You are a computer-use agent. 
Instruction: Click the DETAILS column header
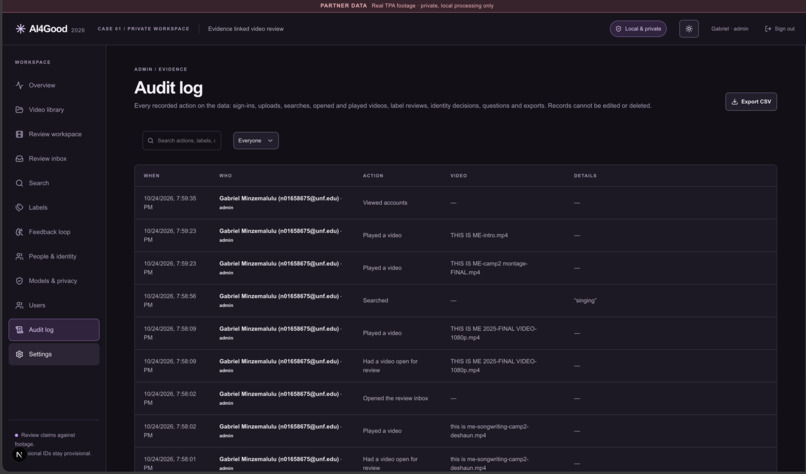585,176
